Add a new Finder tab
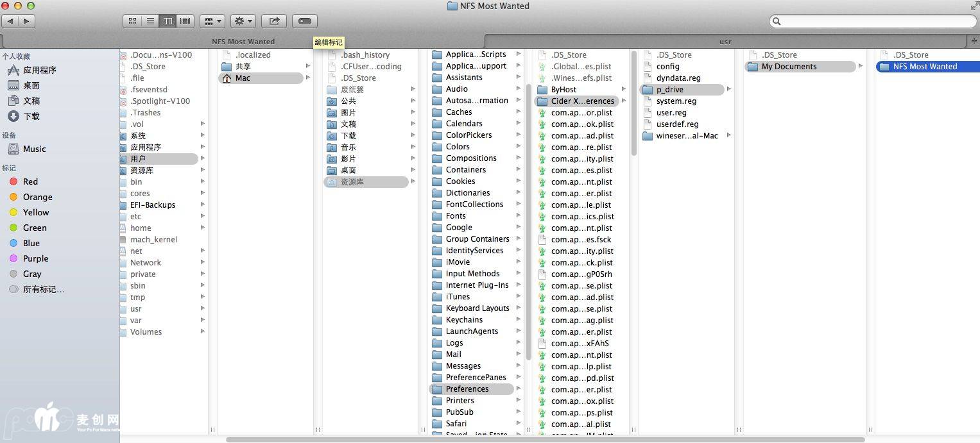The width and height of the screenshot is (980, 443). pos(974,42)
